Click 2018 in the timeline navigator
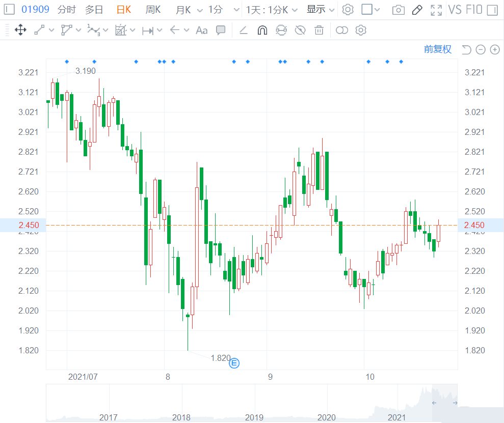 181,417
